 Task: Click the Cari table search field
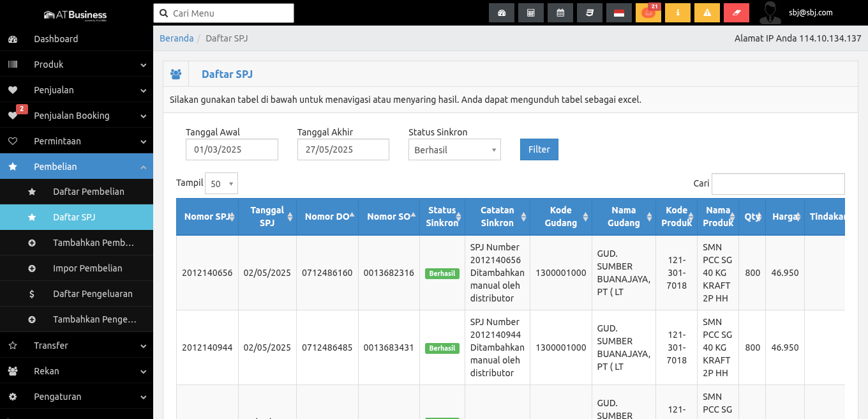click(x=777, y=184)
